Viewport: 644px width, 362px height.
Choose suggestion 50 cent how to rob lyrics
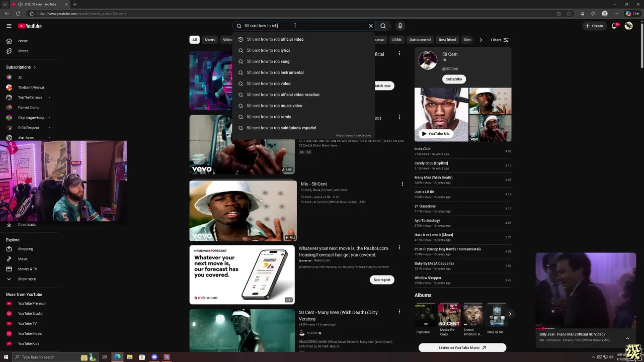[x=304, y=50]
